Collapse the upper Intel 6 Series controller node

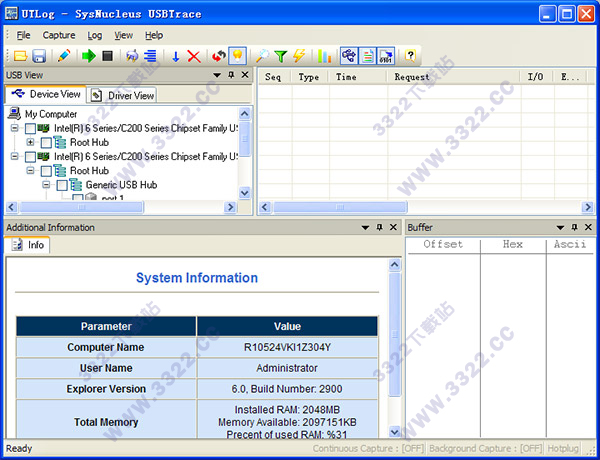15,128
